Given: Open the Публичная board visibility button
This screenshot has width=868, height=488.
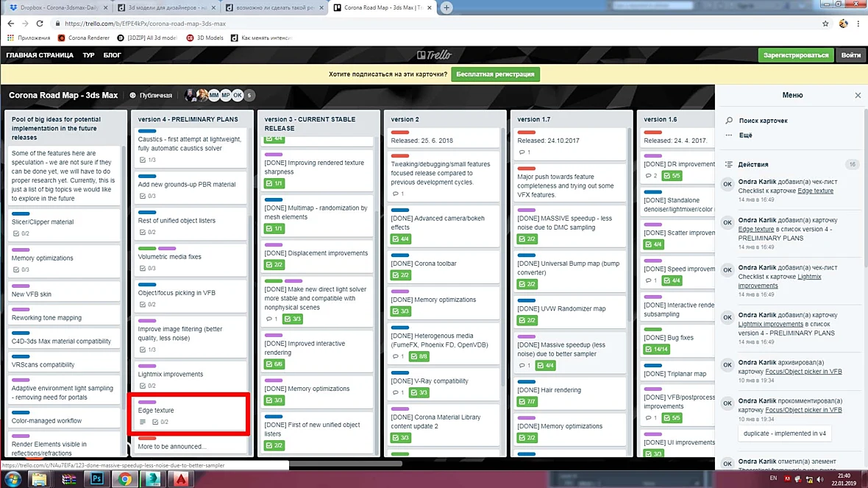Looking at the screenshot, I should click(x=151, y=95).
